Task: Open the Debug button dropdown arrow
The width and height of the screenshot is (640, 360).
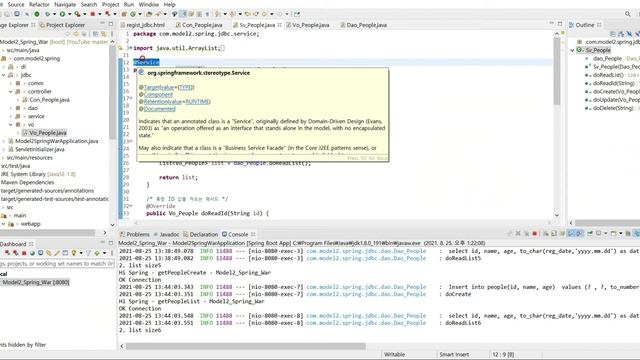Action: coord(54,14)
